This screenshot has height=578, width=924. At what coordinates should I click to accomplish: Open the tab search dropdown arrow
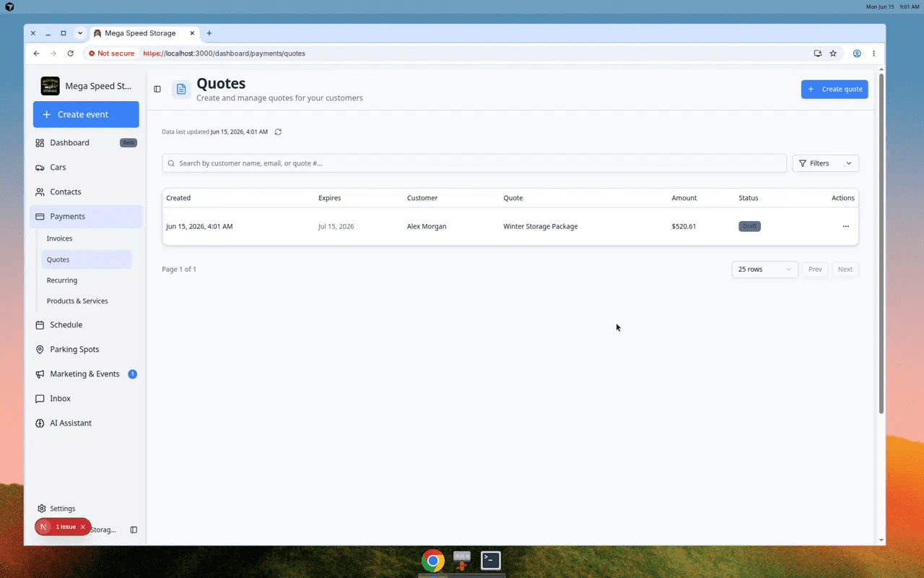(80, 33)
